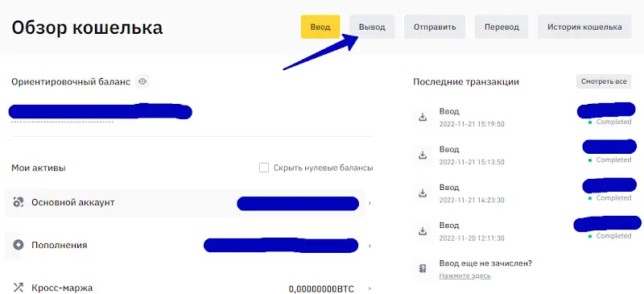
Task: Click the undeposited funds help icon
Action: pyautogui.click(x=422, y=269)
